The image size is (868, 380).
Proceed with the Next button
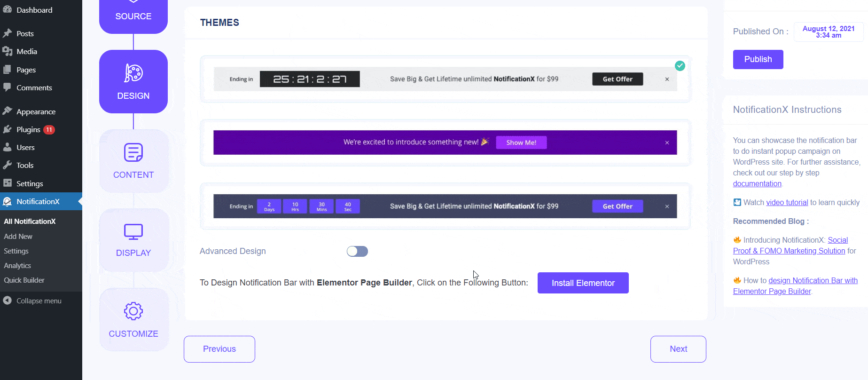point(678,349)
